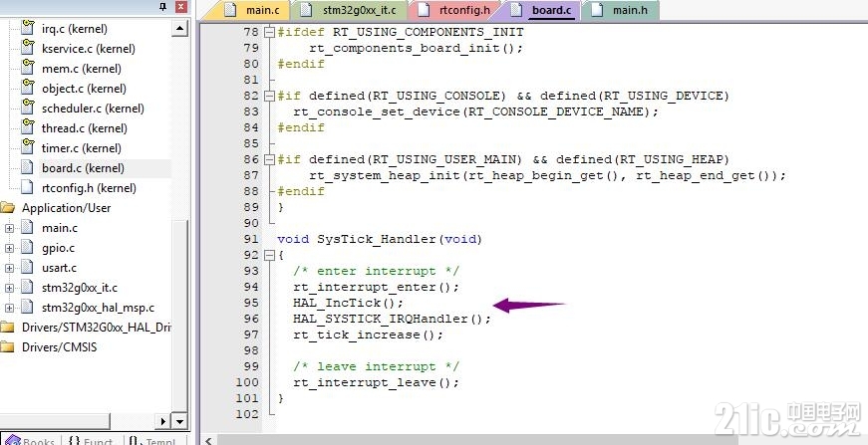Click the scheduler.c file icon
Image resolution: width=868 pixels, height=445 pixels.
pyautogui.click(x=28, y=108)
